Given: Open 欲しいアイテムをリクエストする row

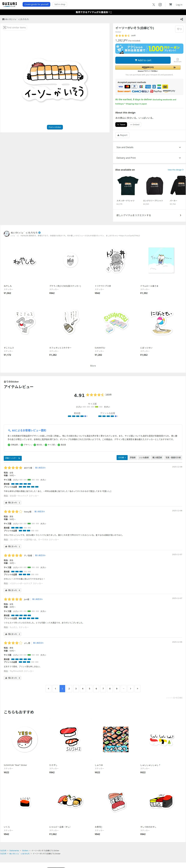Looking at the screenshot, I should pos(149,215).
